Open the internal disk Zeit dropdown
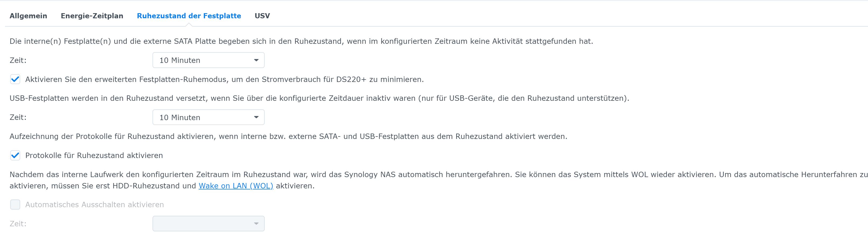This screenshot has width=868, height=244. tap(208, 60)
